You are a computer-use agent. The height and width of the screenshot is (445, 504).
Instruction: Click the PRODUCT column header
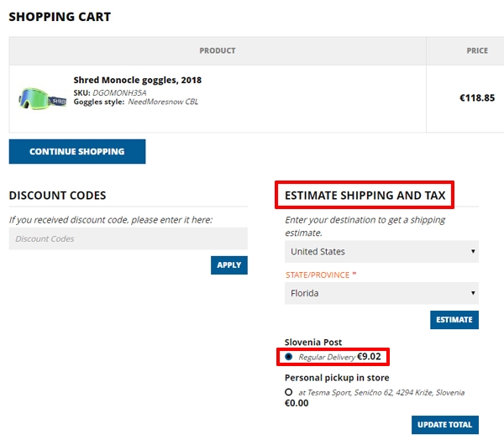218,50
